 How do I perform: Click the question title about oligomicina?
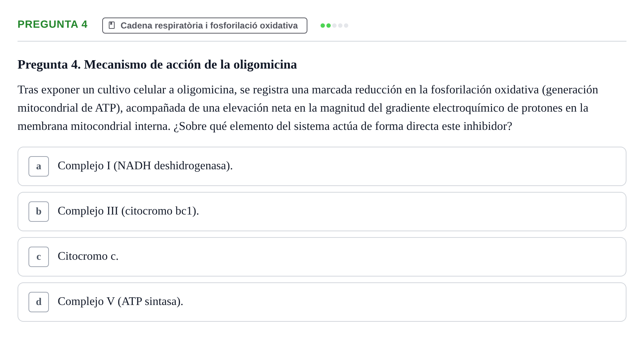[157, 65]
